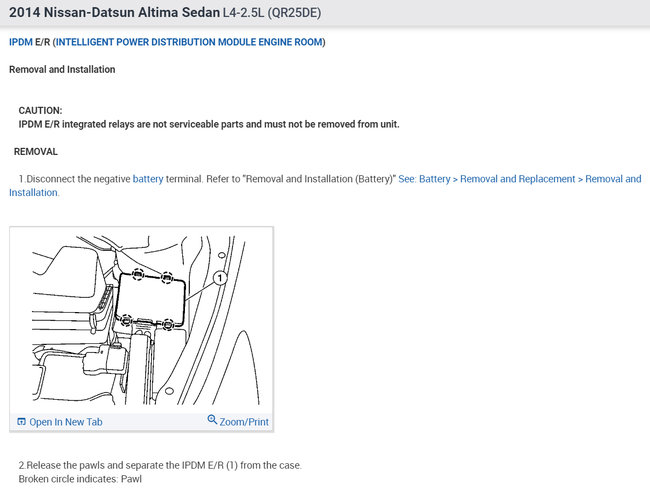Click 'integrated relays are not serviceable' caution text

[x=209, y=124]
